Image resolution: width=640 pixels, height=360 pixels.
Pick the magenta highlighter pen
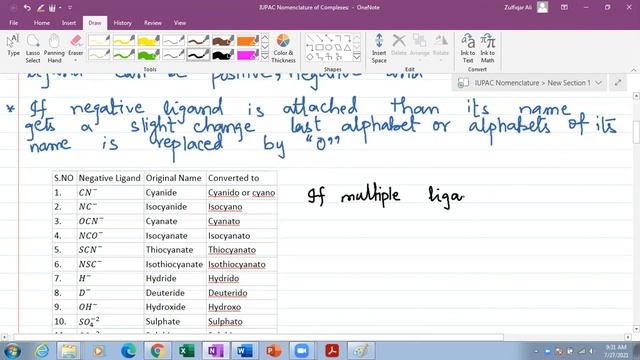[248, 54]
